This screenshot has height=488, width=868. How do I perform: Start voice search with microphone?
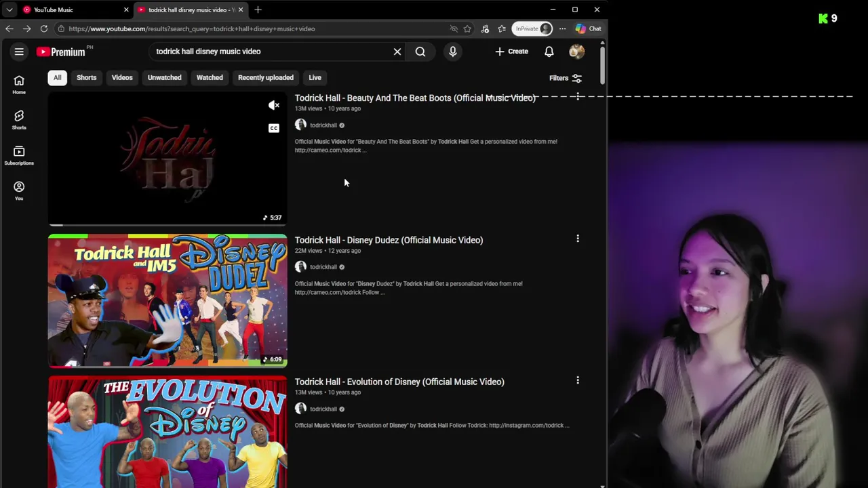453,52
